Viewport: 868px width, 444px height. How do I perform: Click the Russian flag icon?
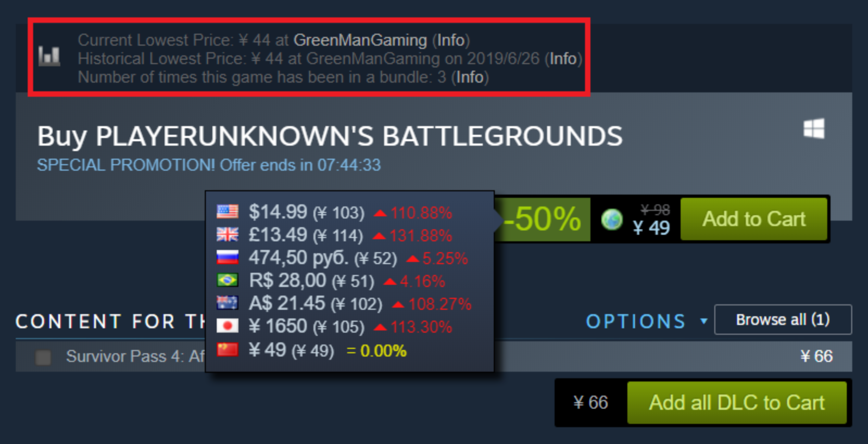(x=227, y=257)
